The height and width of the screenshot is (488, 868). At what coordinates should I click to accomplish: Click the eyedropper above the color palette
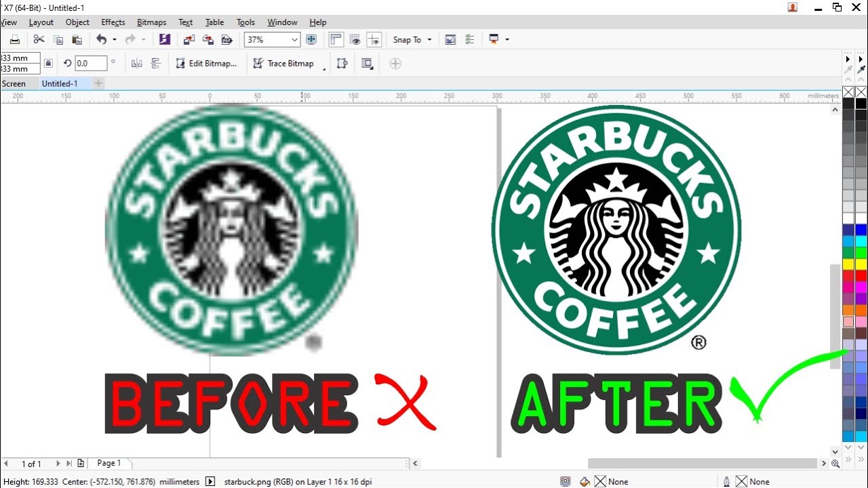point(861,69)
